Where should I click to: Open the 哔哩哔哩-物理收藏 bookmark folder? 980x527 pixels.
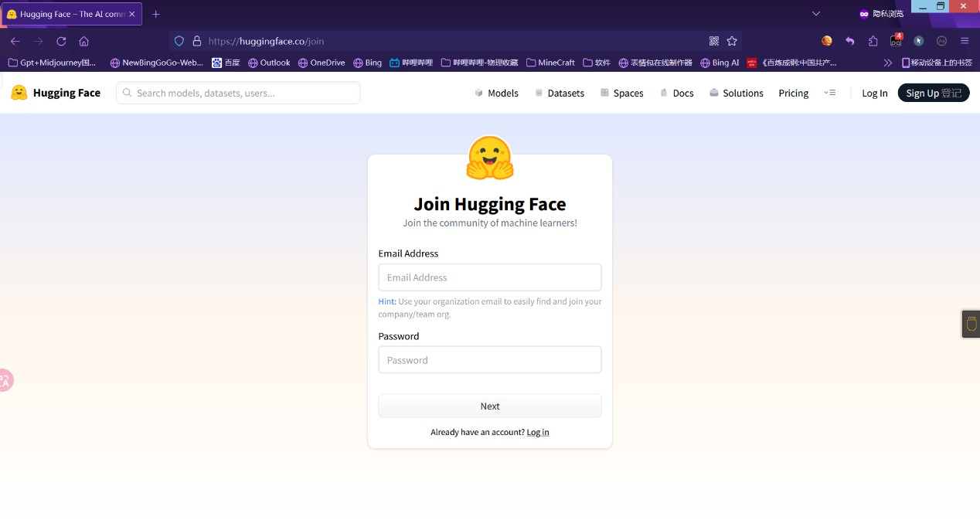coord(479,63)
